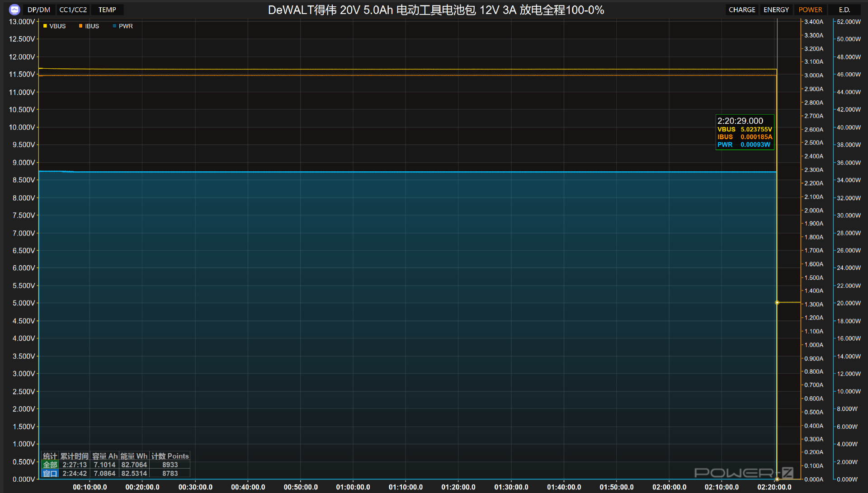Click the window points value 8783
The image size is (868, 493).
click(170, 473)
